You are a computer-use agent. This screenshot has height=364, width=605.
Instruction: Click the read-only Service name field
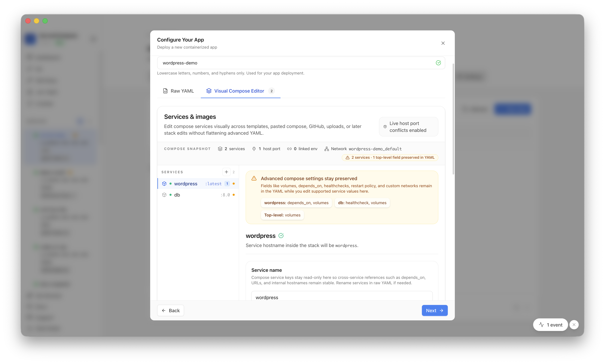342,296
